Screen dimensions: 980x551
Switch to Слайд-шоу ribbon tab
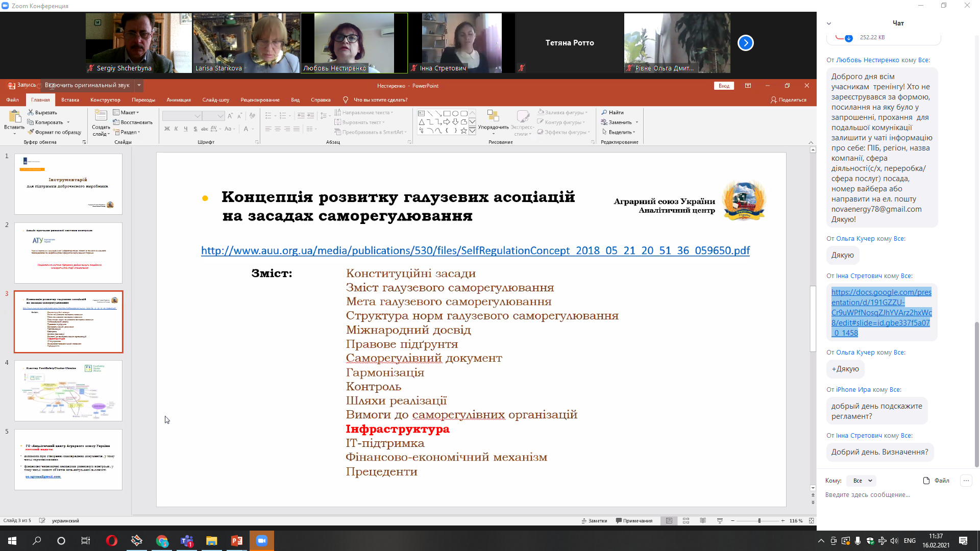point(215,100)
